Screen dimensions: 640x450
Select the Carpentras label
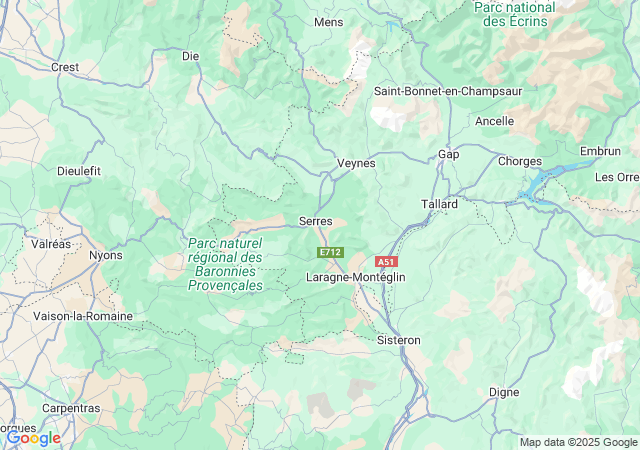pos(71,408)
